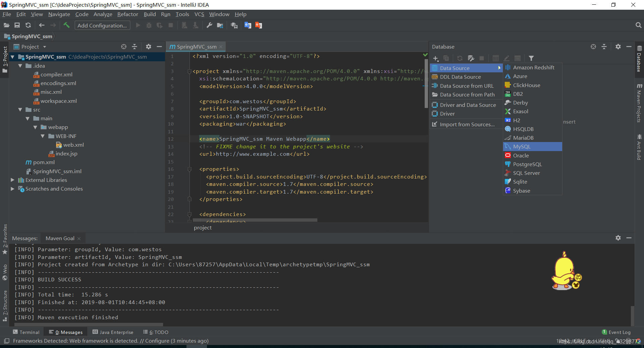Collapse the .idea folder

20,66
